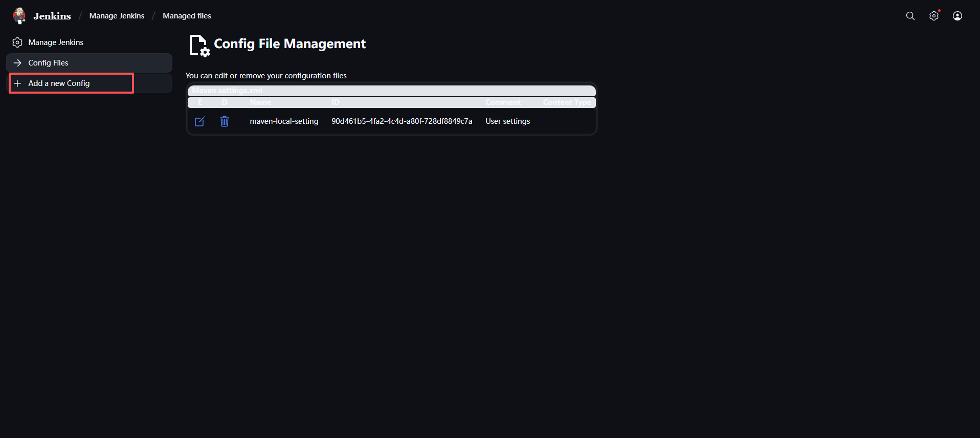
Task: Edit the maven-local-setting config file
Action: point(199,121)
